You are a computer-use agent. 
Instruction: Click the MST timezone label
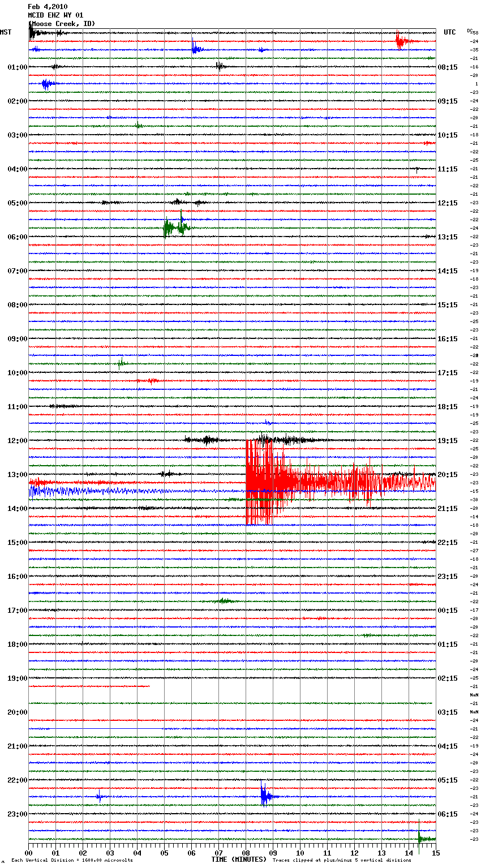pos(6,32)
